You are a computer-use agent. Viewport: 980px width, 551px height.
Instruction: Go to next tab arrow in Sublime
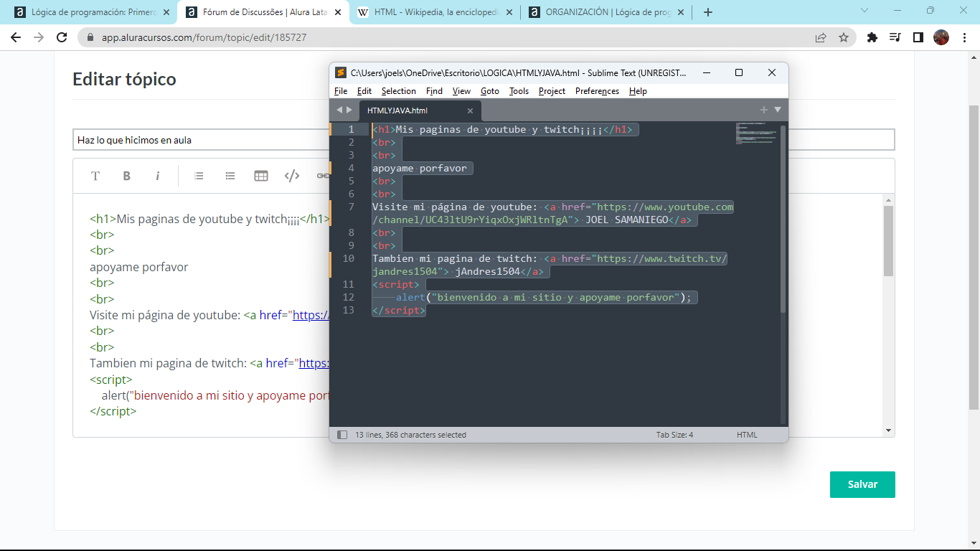click(x=349, y=110)
